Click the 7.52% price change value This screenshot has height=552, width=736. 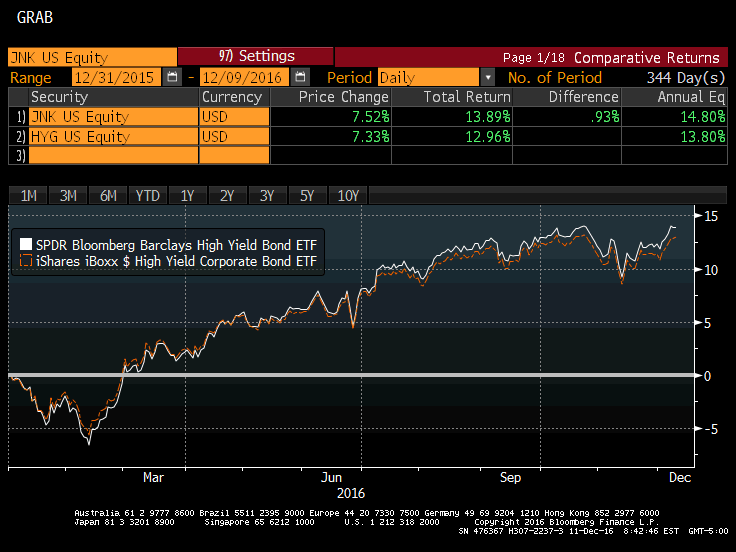(x=370, y=116)
